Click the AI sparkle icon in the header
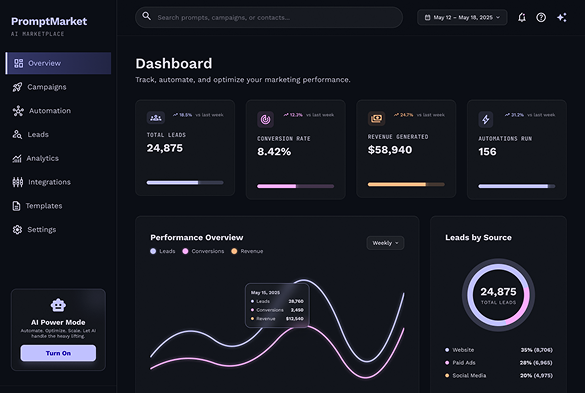Screen dimensions: 585x393 point(561,18)
